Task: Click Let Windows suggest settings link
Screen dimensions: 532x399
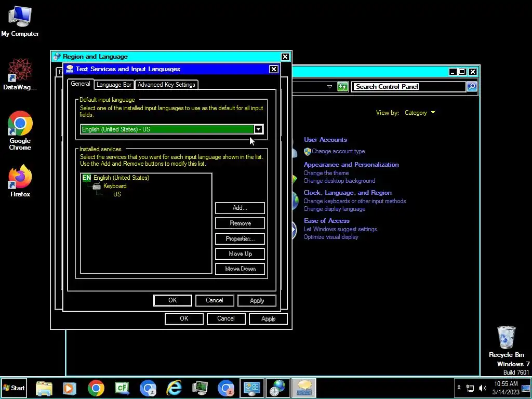Action: coord(340,229)
